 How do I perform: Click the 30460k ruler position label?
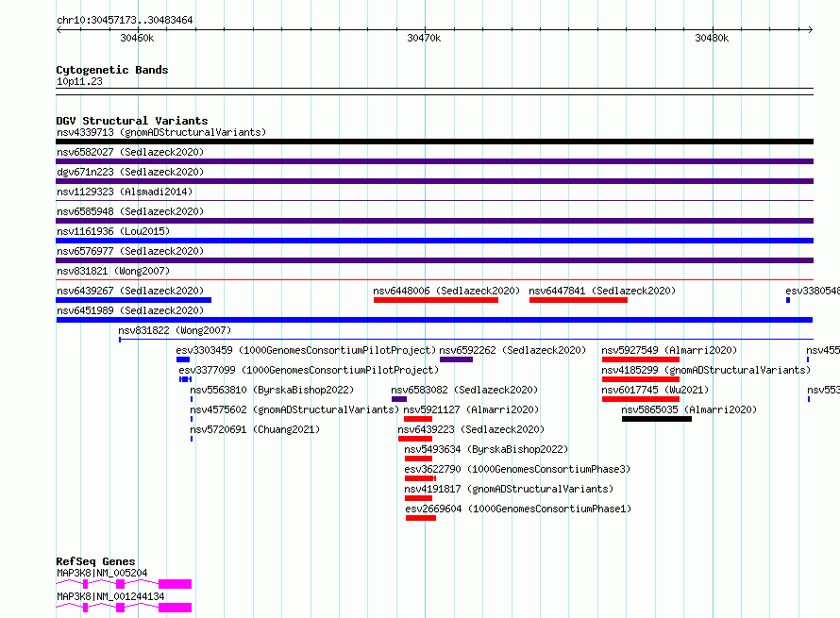(137, 38)
